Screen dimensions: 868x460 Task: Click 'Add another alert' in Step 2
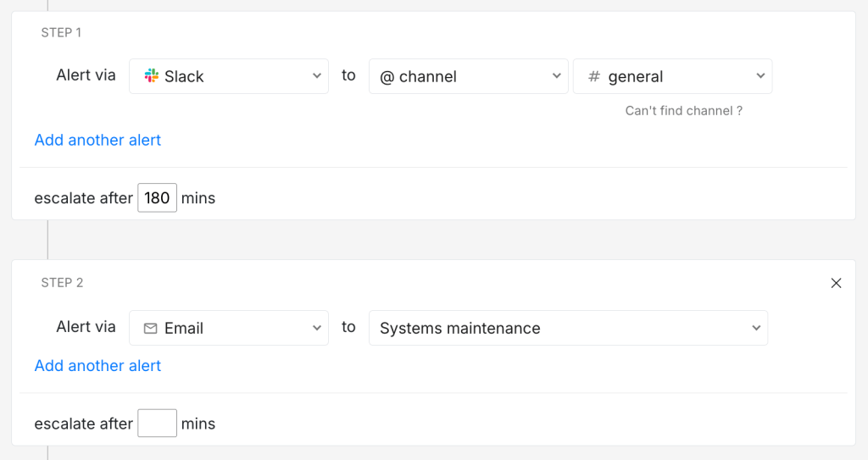click(97, 366)
